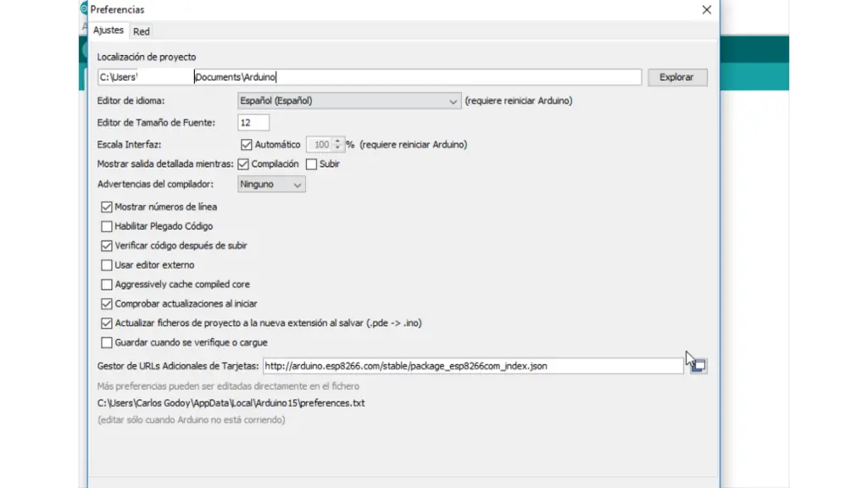Click the 100 percent scale value field

click(x=320, y=144)
